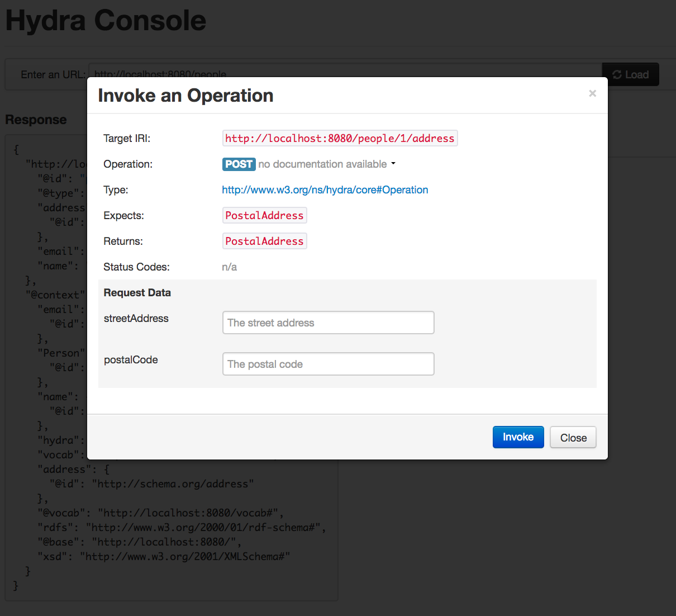The height and width of the screenshot is (616, 676).
Task: Click the Expects PostalAddress value
Action: (x=264, y=215)
